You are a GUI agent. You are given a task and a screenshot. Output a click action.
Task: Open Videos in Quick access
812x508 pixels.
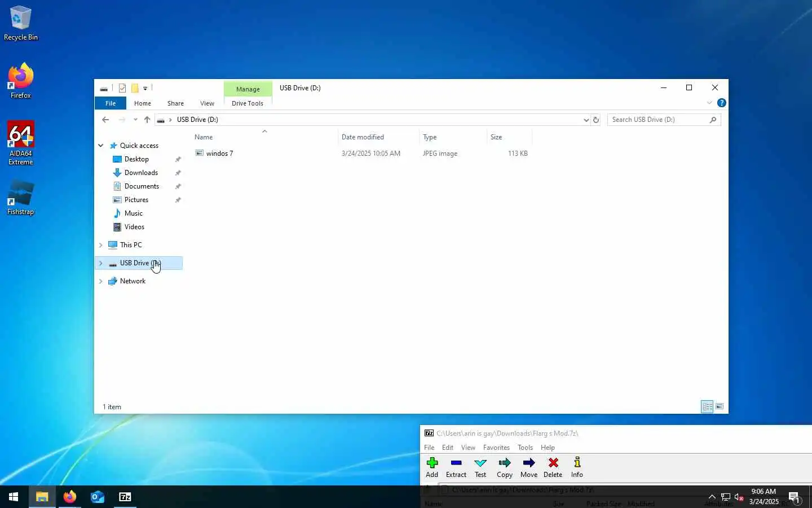(134, 227)
